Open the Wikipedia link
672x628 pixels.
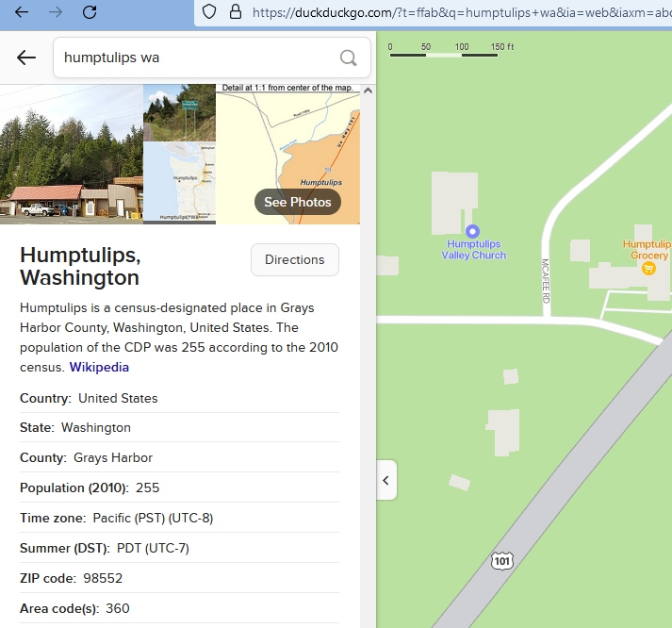coord(99,367)
